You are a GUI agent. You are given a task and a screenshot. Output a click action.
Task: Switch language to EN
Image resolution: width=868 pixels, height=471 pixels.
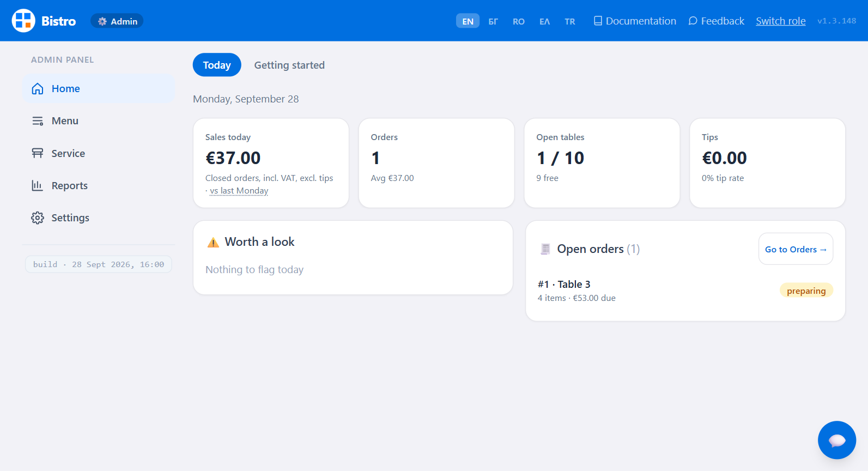[x=468, y=21]
